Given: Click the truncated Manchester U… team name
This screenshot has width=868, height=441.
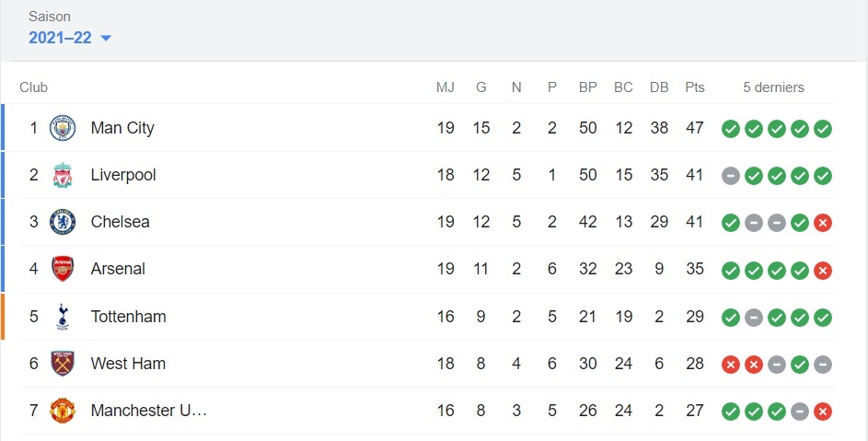Looking at the screenshot, I should [148, 411].
